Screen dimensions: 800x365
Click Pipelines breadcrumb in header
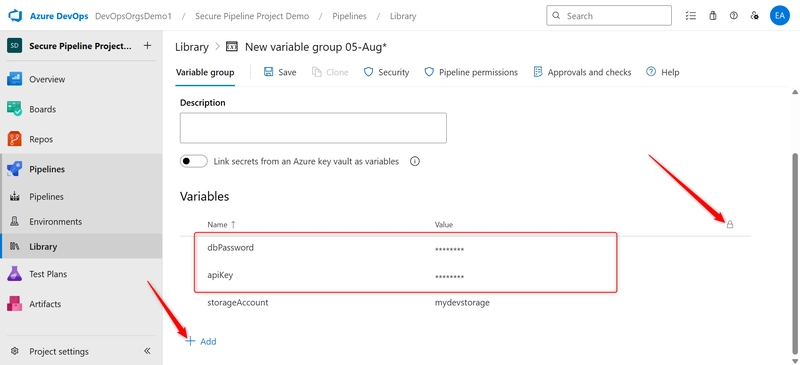[349, 16]
